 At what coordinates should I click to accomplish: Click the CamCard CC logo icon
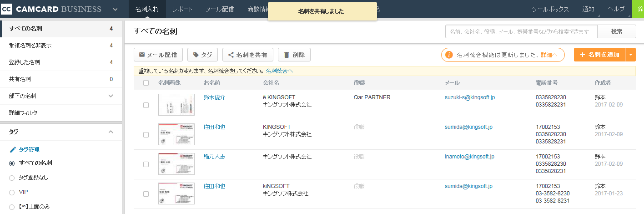6,9
